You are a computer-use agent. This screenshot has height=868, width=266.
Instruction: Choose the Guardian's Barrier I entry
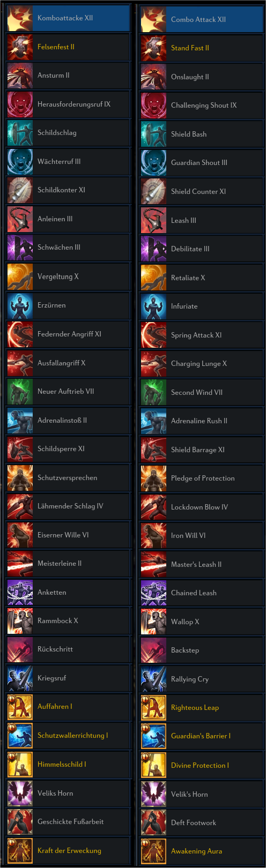click(x=202, y=736)
